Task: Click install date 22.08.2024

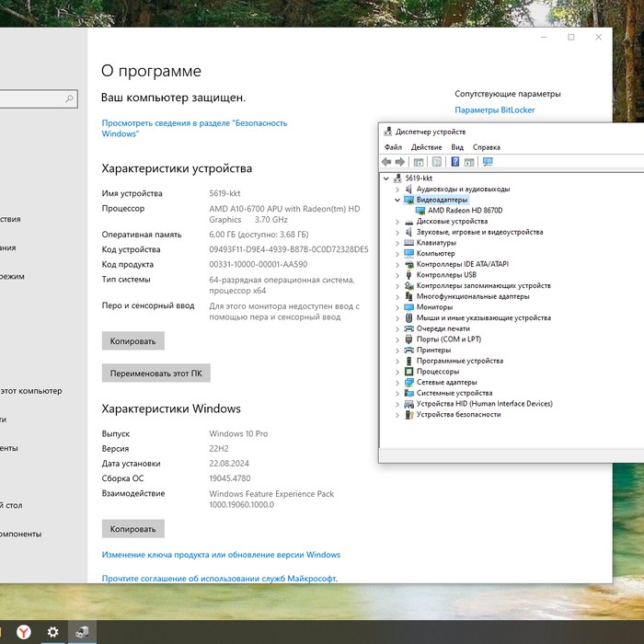Action: [x=229, y=464]
